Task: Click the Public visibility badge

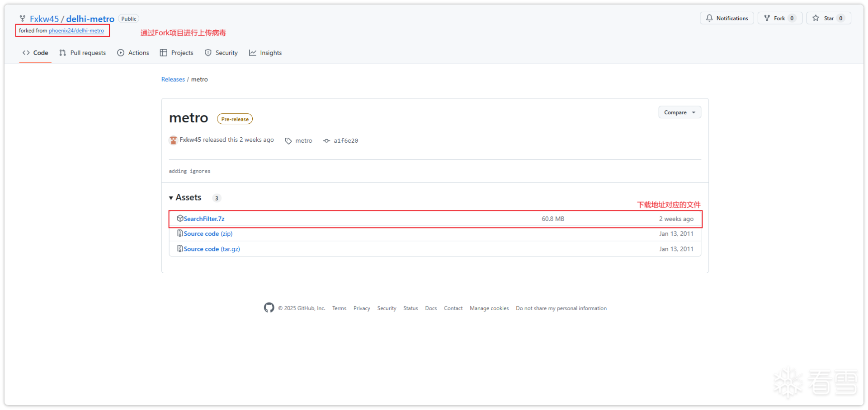Action: coord(128,19)
